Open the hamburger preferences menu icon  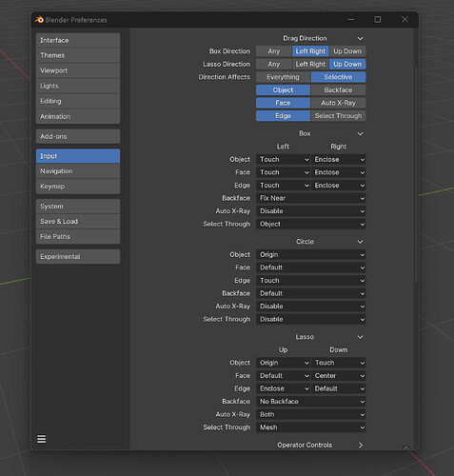(42, 439)
